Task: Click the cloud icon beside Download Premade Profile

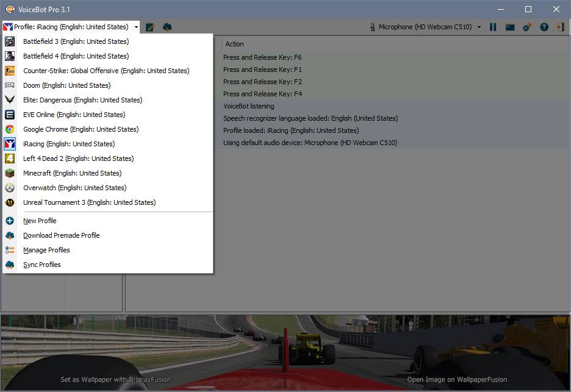Action: [x=10, y=235]
